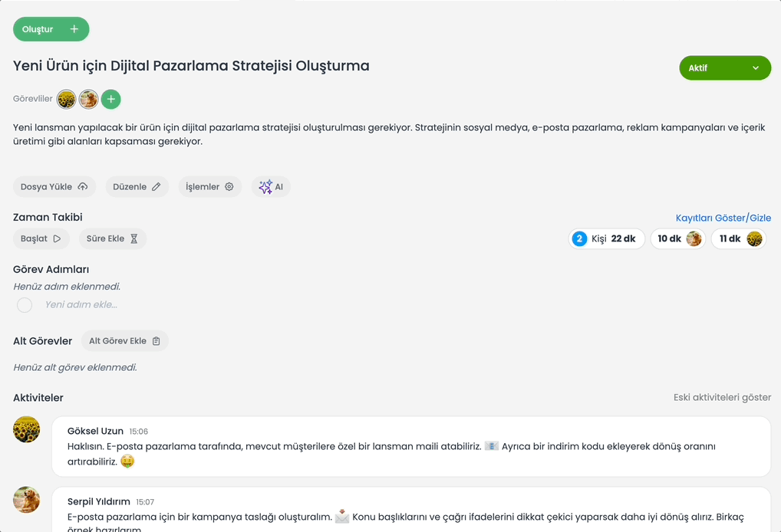Check the empty step circle checkbox
Image resolution: width=781 pixels, height=532 pixels.
pyautogui.click(x=25, y=304)
